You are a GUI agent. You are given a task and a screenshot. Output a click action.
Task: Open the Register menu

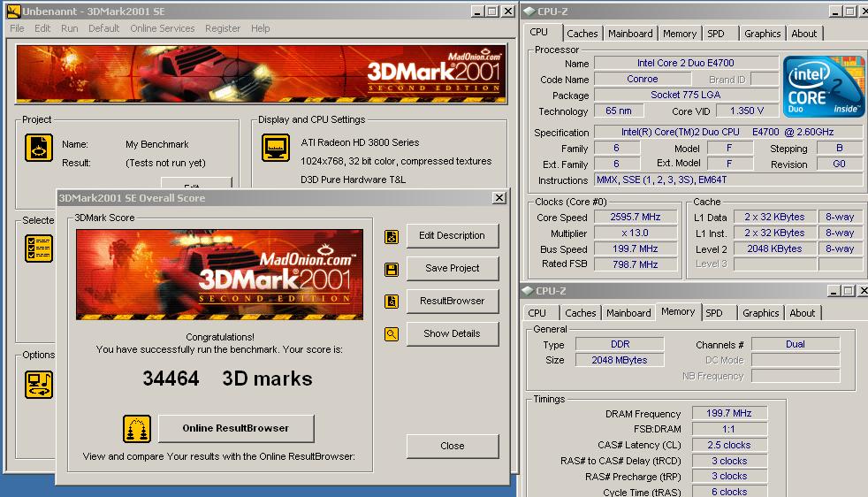point(223,28)
